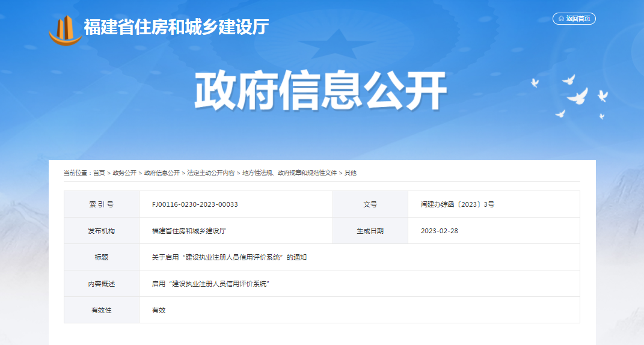
Task: Open 政务公开 breadcrumb link
Action: (124, 173)
